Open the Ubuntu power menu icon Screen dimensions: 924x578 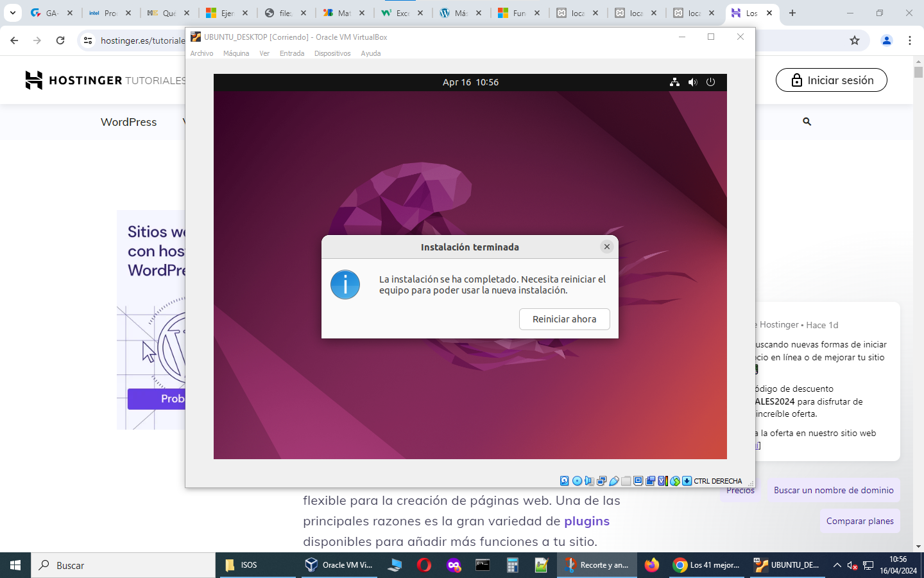coord(710,82)
